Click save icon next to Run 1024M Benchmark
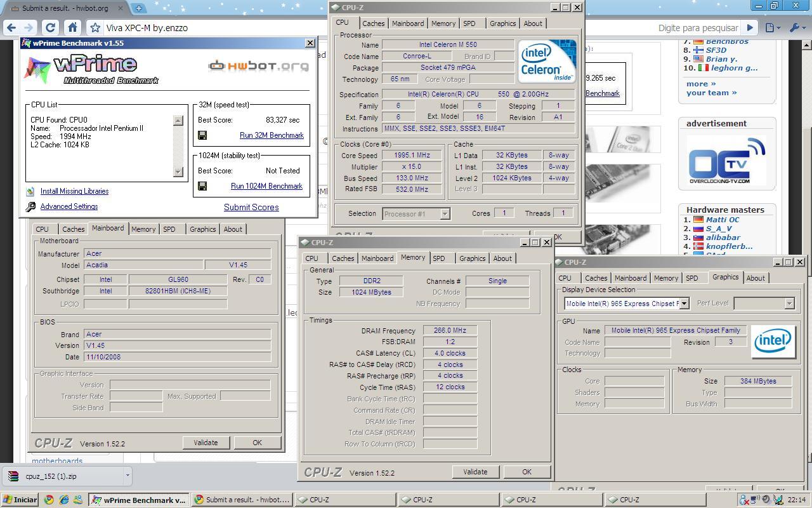 coord(202,186)
